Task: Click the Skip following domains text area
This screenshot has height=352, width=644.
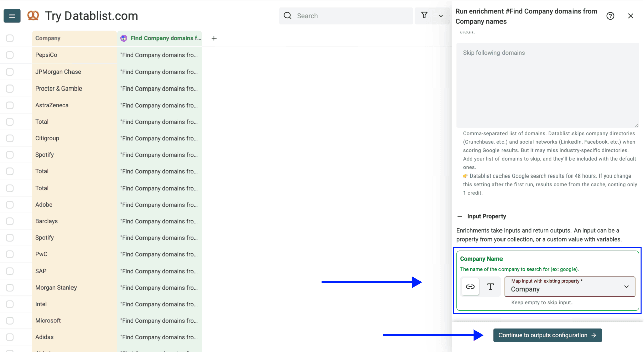Action: (547, 85)
